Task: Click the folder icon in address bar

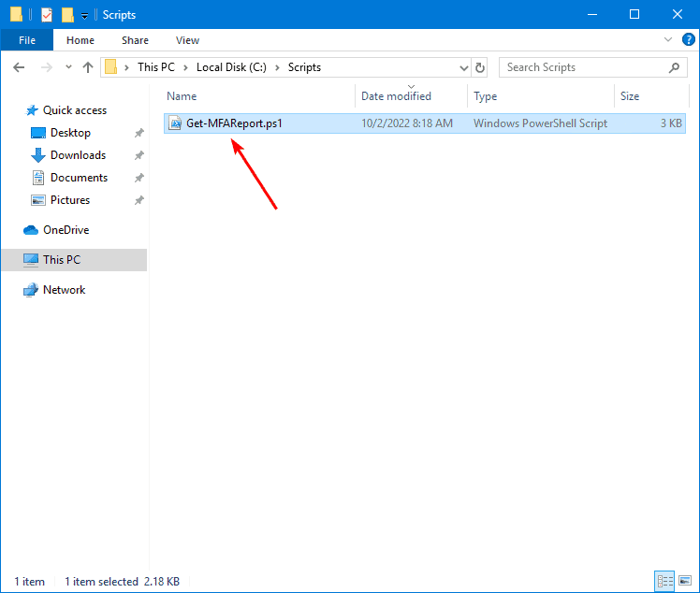Action: pos(110,67)
